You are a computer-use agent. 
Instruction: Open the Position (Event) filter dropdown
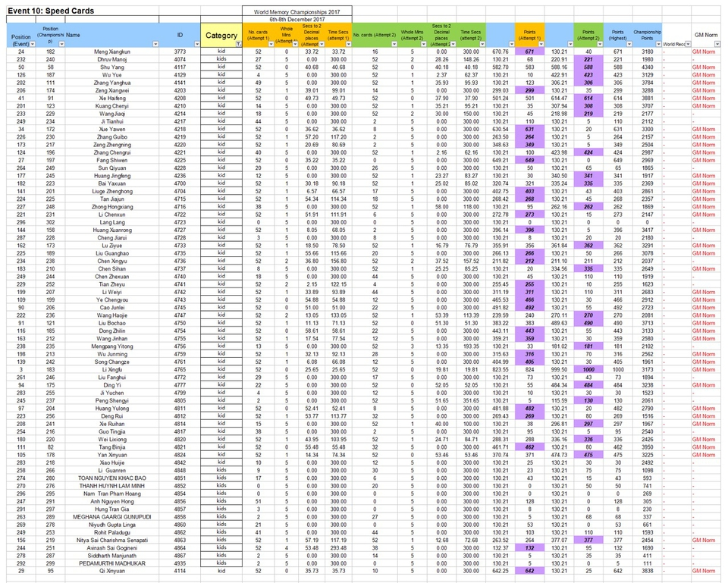[x=33, y=44]
